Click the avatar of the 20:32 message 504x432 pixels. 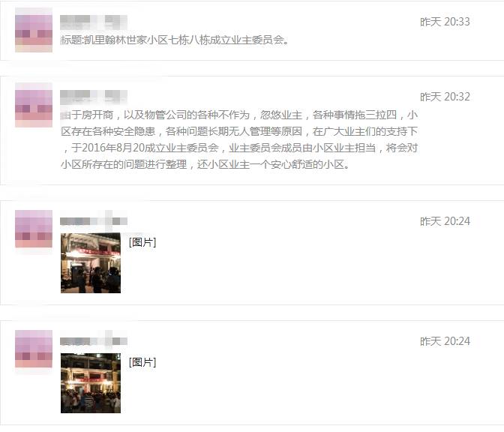tap(34, 106)
